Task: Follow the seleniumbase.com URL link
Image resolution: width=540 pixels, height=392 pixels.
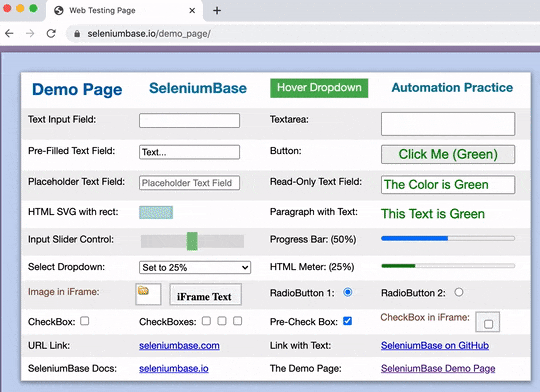Action: (x=179, y=345)
